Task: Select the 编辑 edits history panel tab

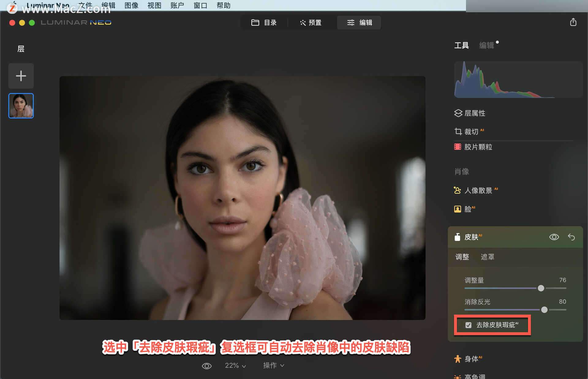Action: [x=486, y=45]
